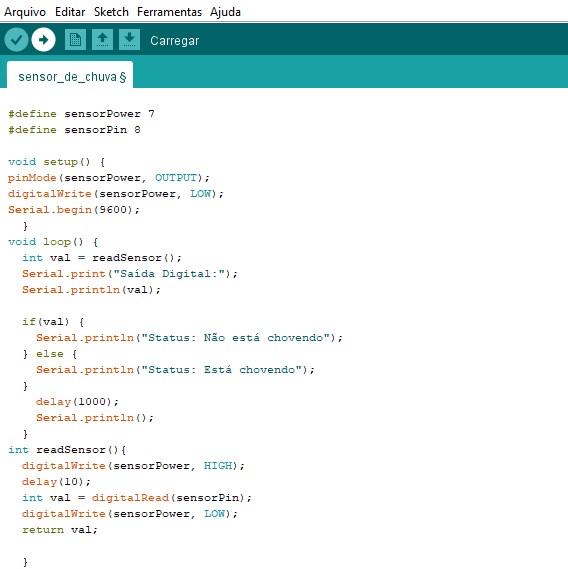This screenshot has height=569, width=568.
Task: Click the int readSensor() line
Action: point(67,450)
